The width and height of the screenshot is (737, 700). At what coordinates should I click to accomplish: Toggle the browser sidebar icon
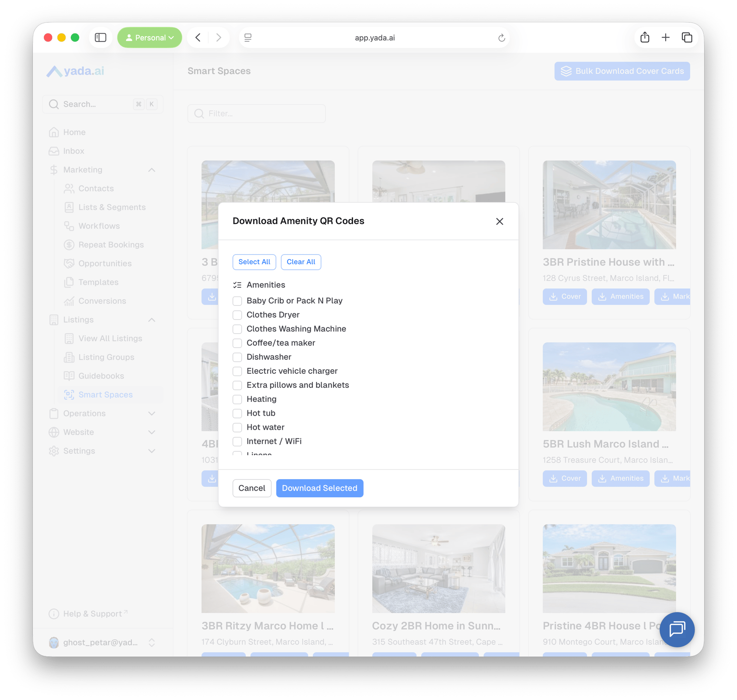click(x=100, y=38)
